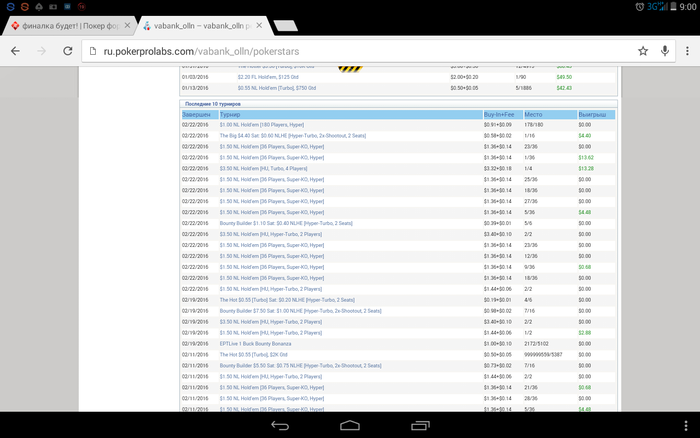
Task: Select the '1/4' place cell
Action: pos(528,169)
